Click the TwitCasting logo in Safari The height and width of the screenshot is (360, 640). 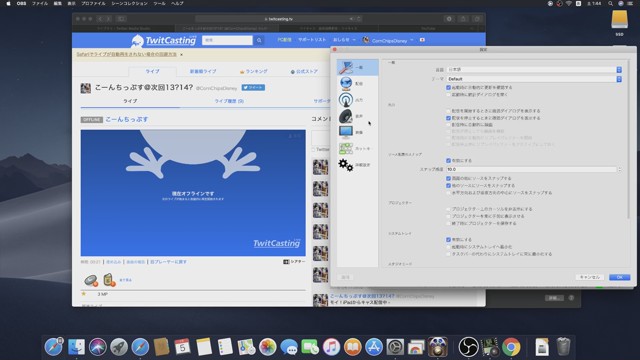[164, 40]
